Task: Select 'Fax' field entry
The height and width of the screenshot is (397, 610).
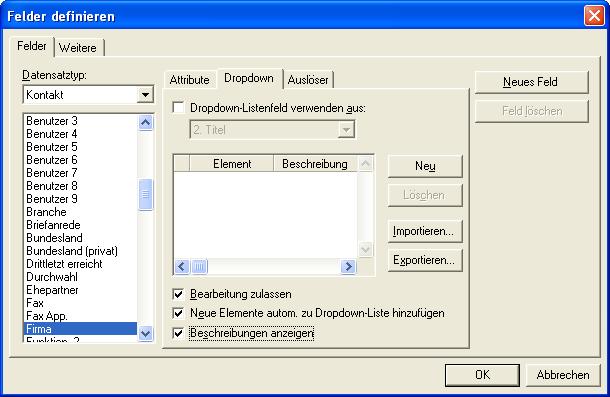Action: (80, 303)
